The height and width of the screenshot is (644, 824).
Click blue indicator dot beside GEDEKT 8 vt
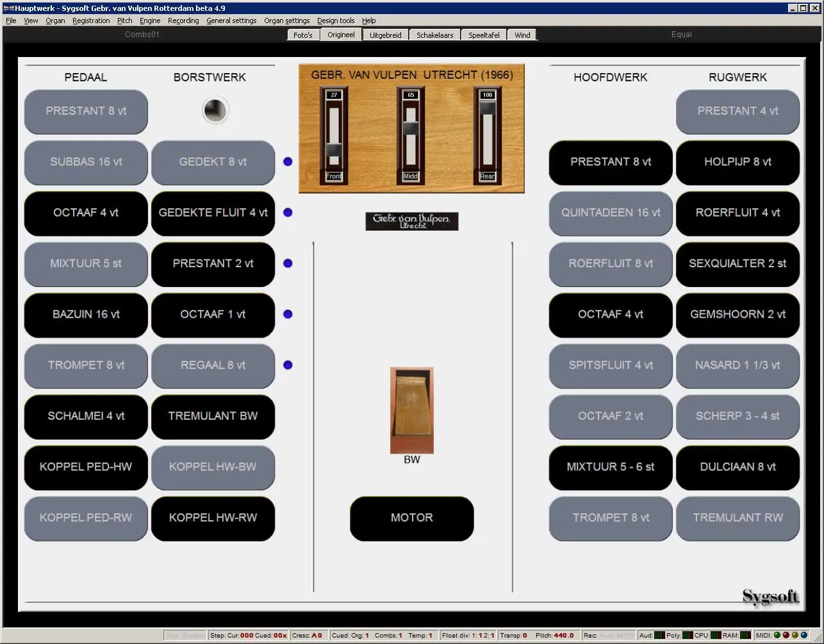[x=288, y=161]
